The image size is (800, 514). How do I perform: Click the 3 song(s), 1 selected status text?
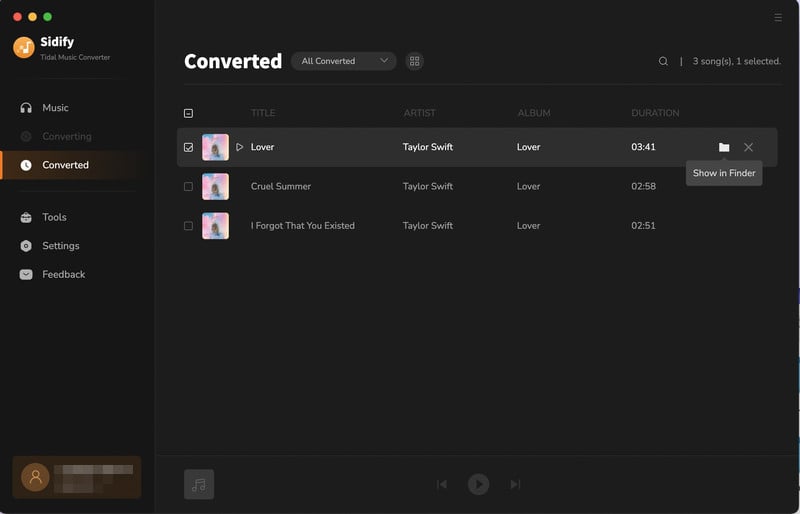736,61
